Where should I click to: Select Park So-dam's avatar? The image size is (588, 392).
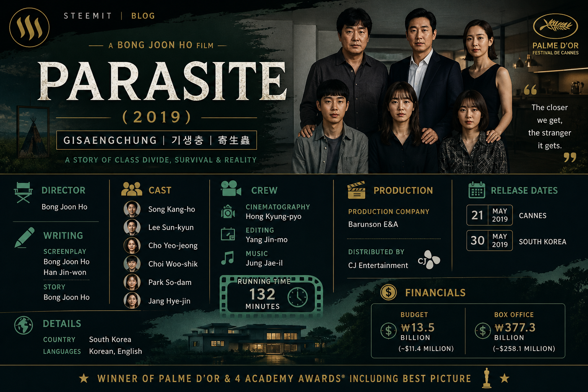132,282
